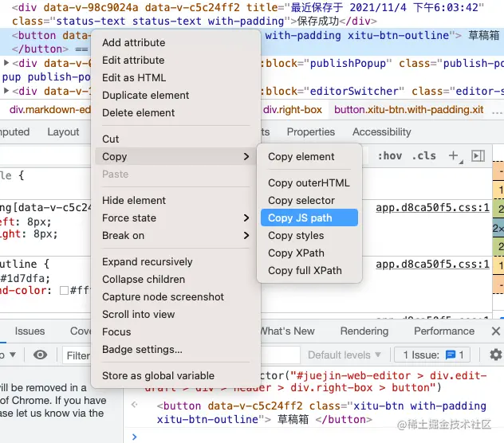
Task: Expand the publishPopup div node
Action: click(x=6, y=63)
